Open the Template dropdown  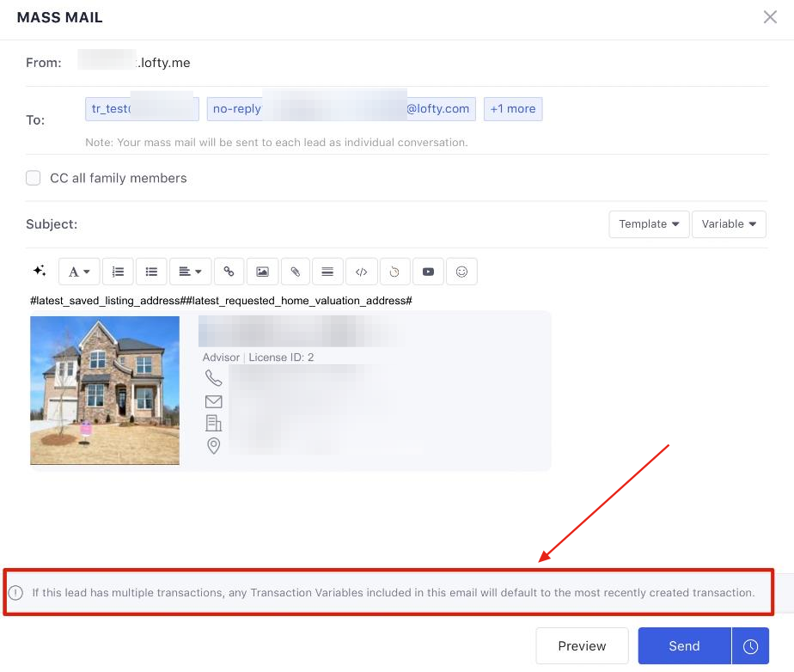click(649, 224)
